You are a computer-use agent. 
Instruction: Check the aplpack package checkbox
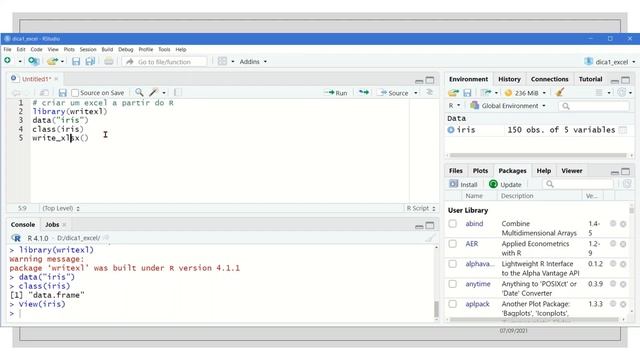(452, 304)
